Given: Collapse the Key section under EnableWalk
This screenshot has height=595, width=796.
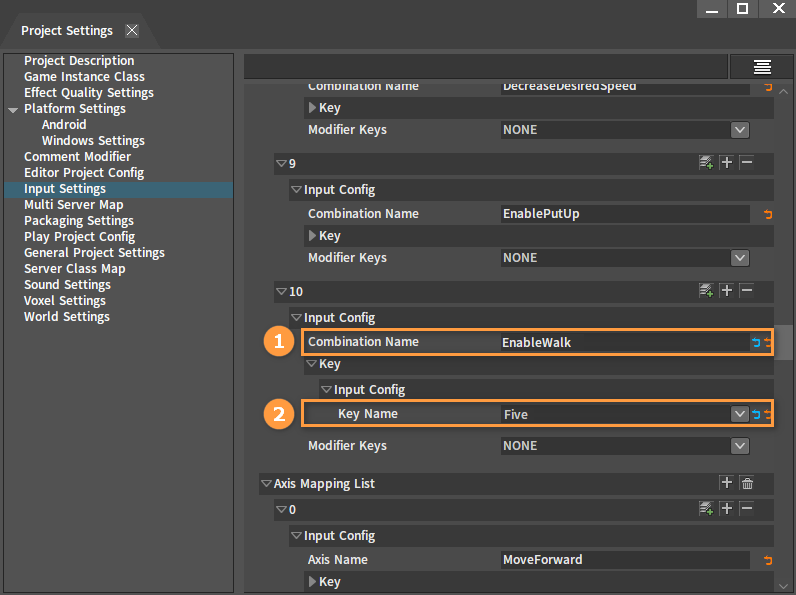Looking at the screenshot, I should point(311,363).
